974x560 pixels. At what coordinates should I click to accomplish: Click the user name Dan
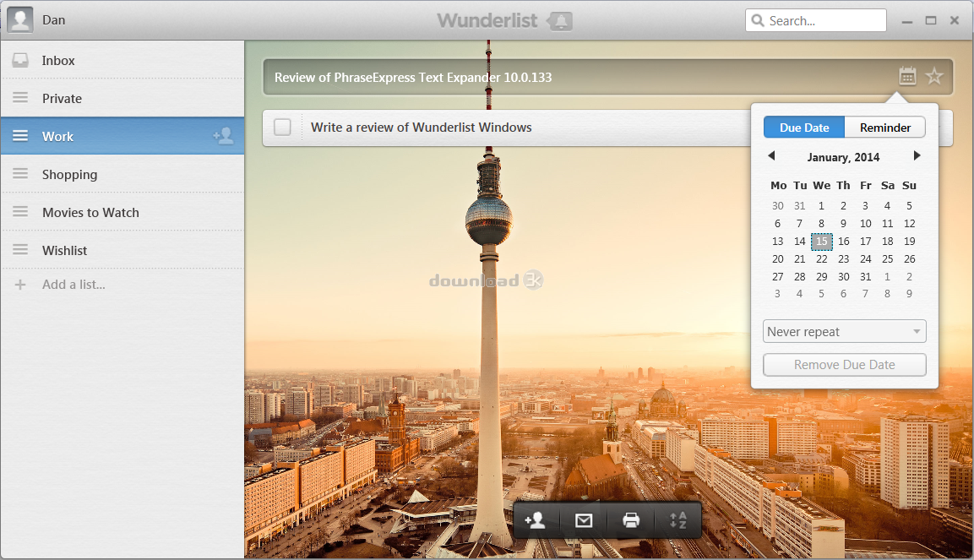click(x=53, y=20)
